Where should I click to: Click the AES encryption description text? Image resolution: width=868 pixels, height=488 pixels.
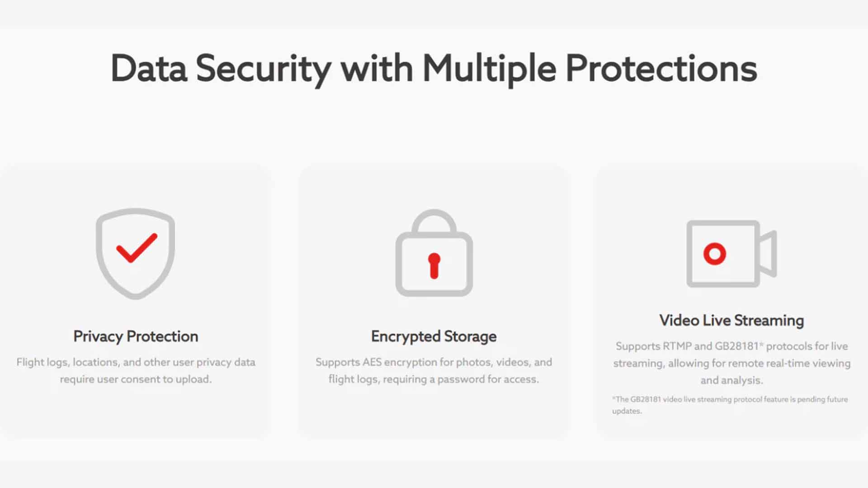coord(434,371)
